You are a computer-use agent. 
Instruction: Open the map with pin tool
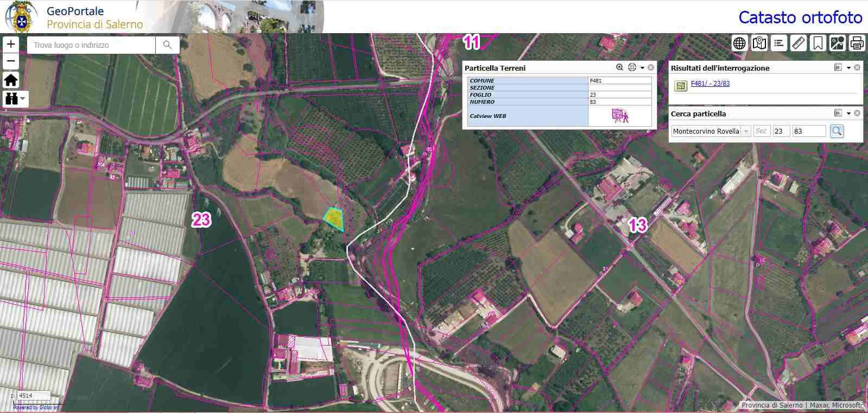click(759, 43)
